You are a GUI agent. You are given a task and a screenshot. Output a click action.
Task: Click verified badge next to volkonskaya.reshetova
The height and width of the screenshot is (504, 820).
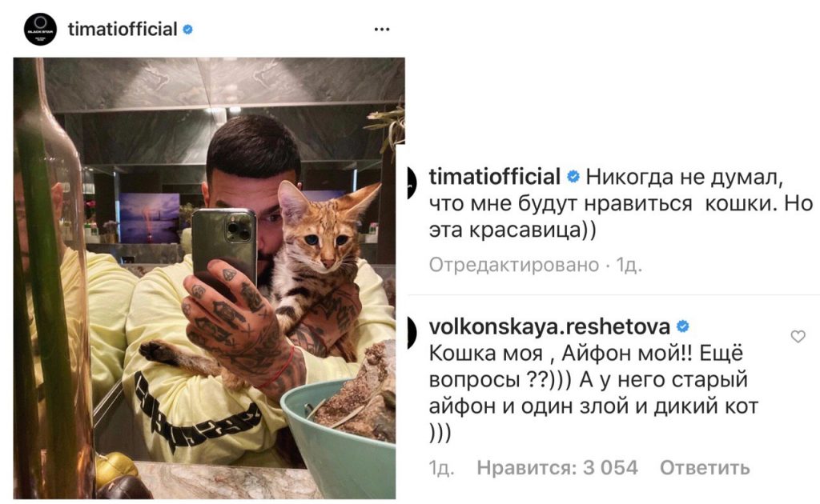[x=682, y=327]
